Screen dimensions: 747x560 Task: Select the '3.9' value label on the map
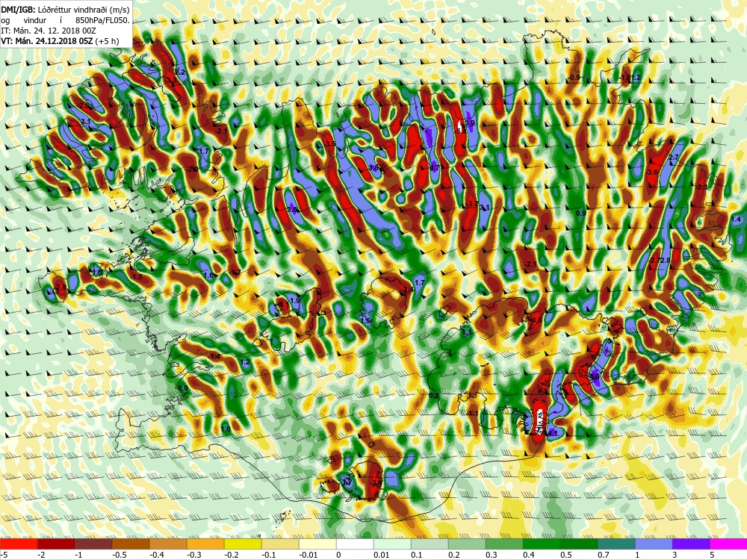coord(470,123)
